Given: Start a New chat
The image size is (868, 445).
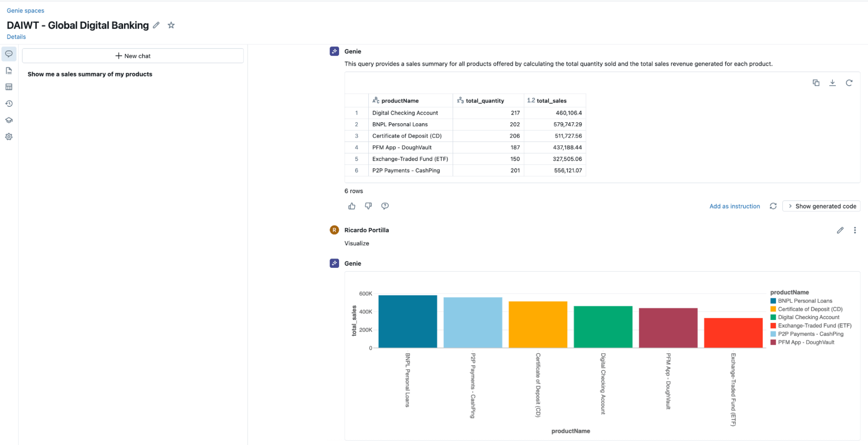Looking at the screenshot, I should pyautogui.click(x=133, y=56).
